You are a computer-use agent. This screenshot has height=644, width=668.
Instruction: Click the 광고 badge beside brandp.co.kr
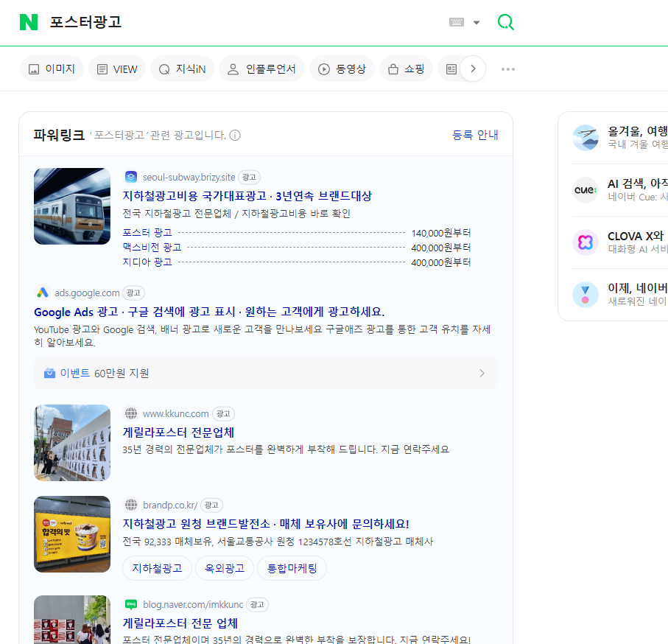pyautogui.click(x=211, y=505)
